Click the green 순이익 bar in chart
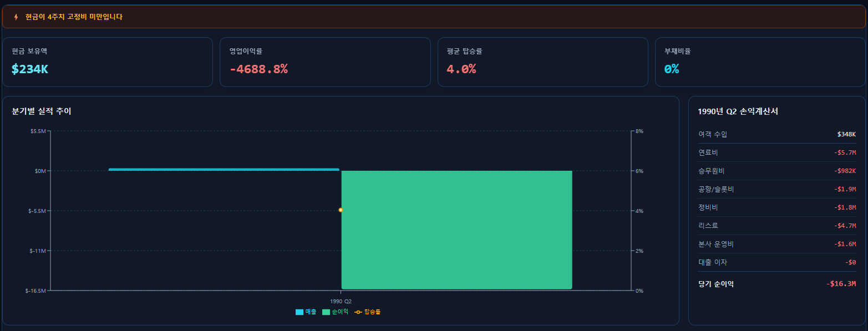This screenshot has height=331, width=868. tap(456, 230)
